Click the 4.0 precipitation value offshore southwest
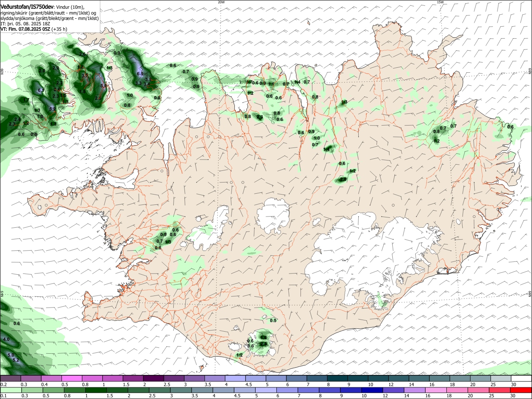Screen dimensions: 532x399 point(6,340)
